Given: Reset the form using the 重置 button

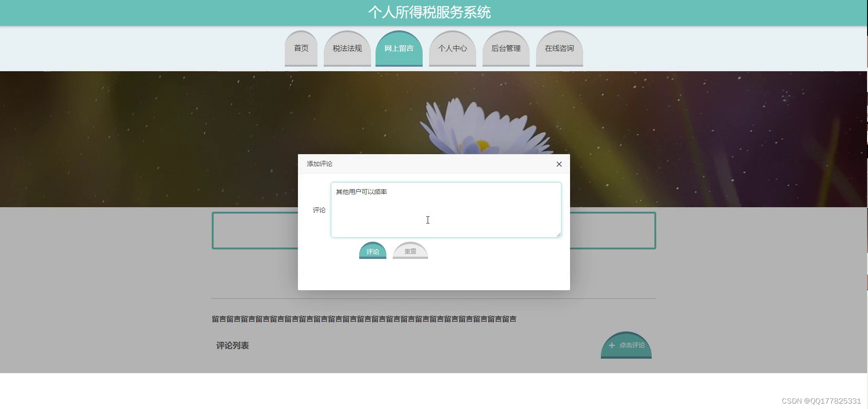Looking at the screenshot, I should pos(410,251).
